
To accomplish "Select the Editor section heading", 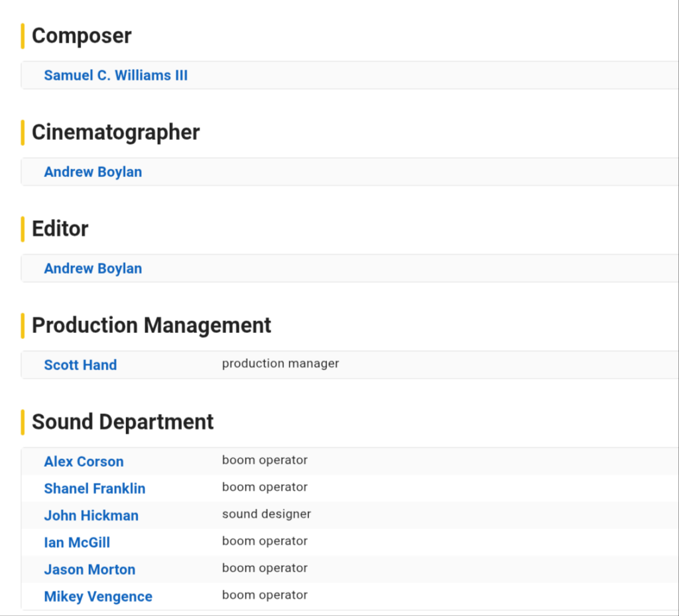I will (x=60, y=229).
